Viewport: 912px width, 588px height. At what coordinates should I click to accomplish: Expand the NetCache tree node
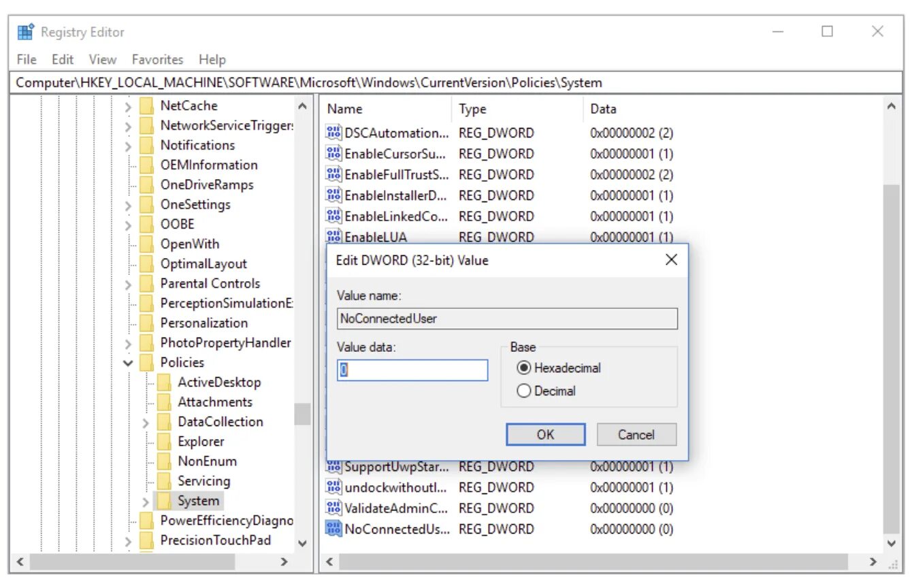click(x=129, y=106)
